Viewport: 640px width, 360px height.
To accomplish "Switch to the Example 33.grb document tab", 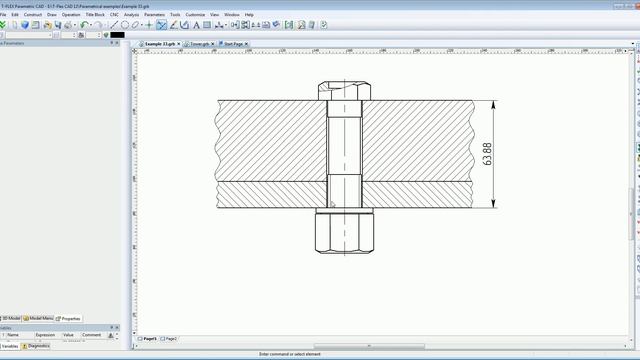I will 160,44.
